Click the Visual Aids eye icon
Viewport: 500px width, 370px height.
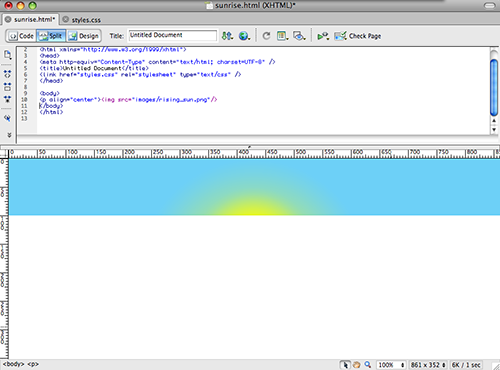click(x=299, y=36)
